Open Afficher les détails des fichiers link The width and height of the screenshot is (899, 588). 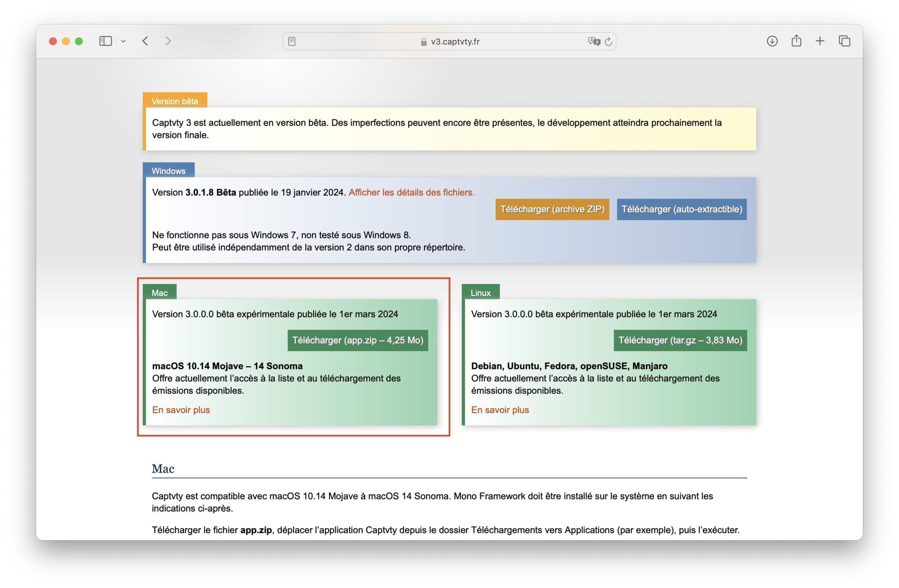pos(411,192)
